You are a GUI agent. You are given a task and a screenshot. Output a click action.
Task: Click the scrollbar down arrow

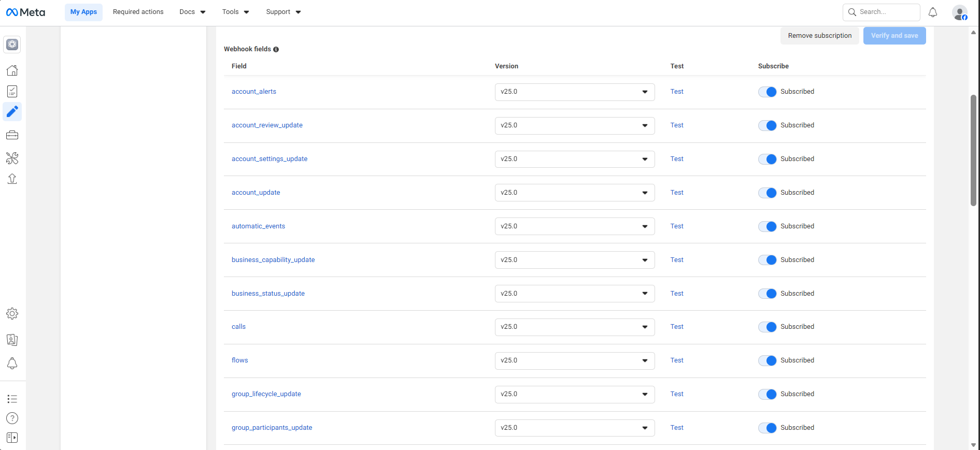973,445
